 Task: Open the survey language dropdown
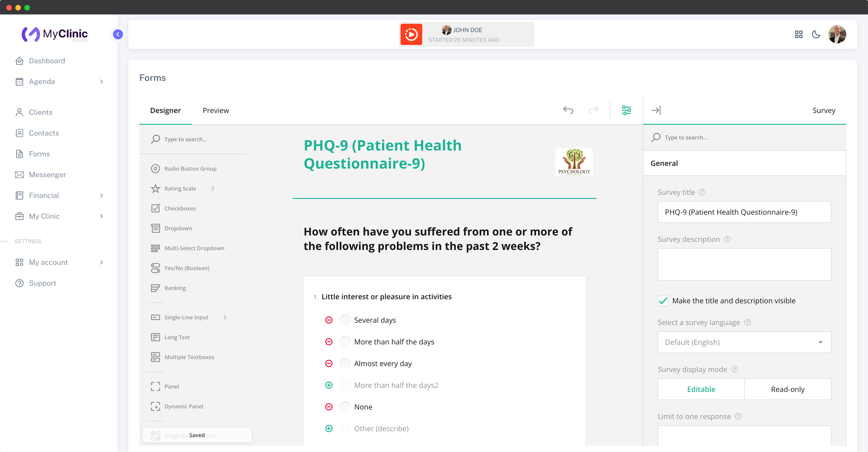pos(744,342)
